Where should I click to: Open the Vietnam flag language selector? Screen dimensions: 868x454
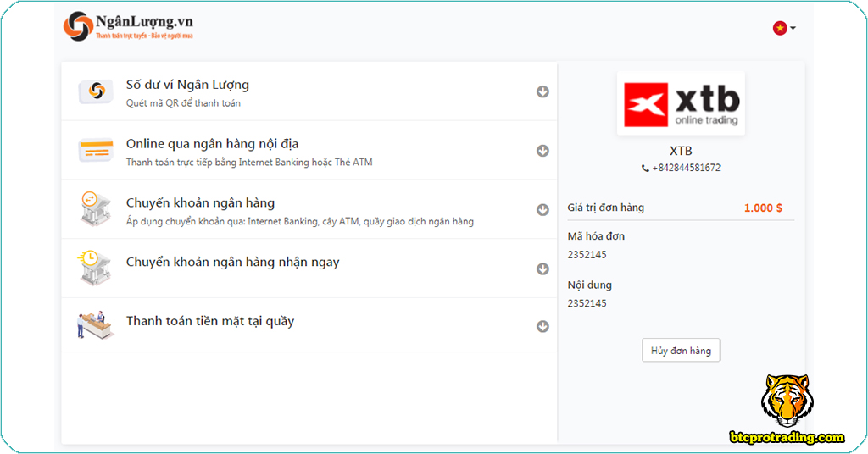[x=784, y=28]
